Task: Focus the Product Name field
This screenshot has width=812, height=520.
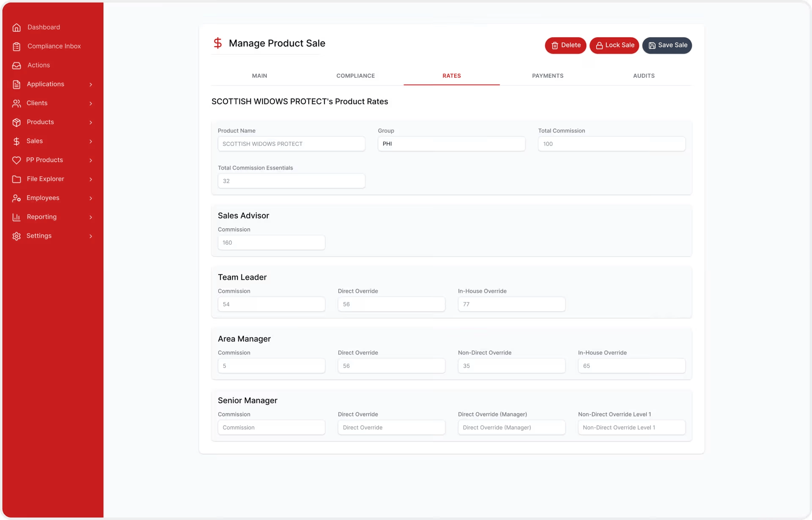Action: point(291,144)
